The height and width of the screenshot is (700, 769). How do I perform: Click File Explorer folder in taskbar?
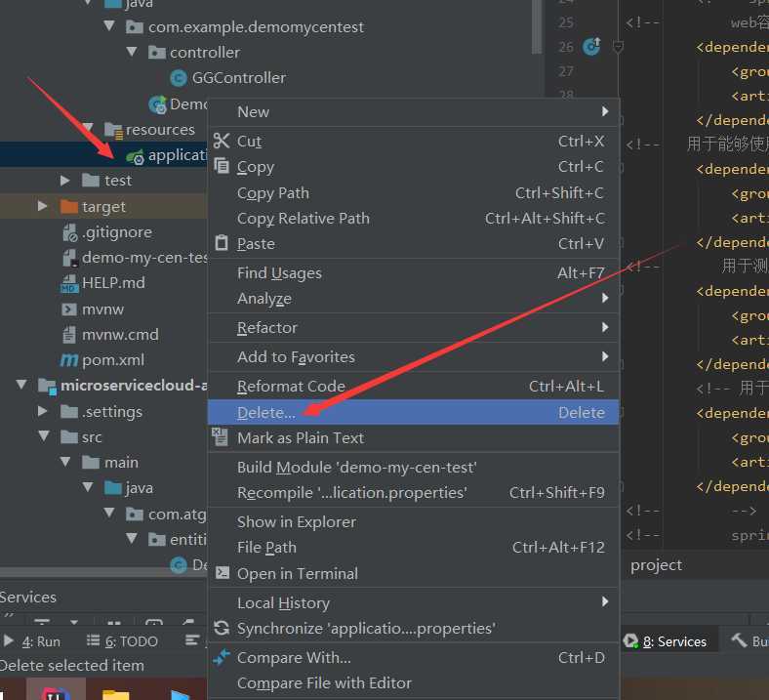[116, 694]
